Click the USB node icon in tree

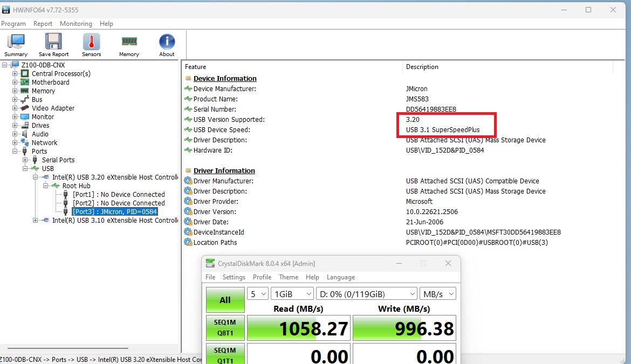click(35, 169)
